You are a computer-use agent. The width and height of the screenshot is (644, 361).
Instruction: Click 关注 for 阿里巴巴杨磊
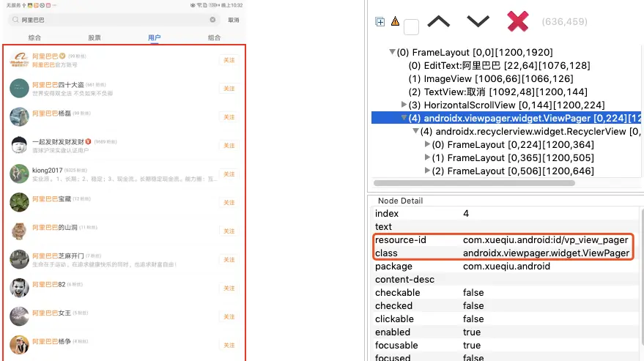pos(229,117)
